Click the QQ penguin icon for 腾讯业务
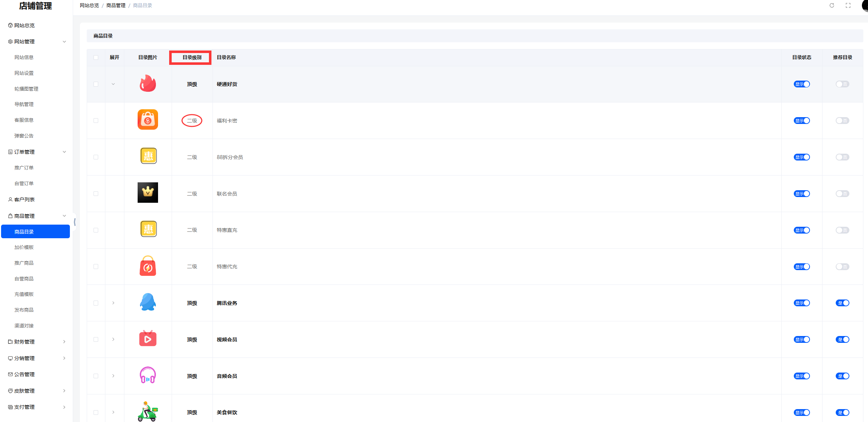 (148, 302)
